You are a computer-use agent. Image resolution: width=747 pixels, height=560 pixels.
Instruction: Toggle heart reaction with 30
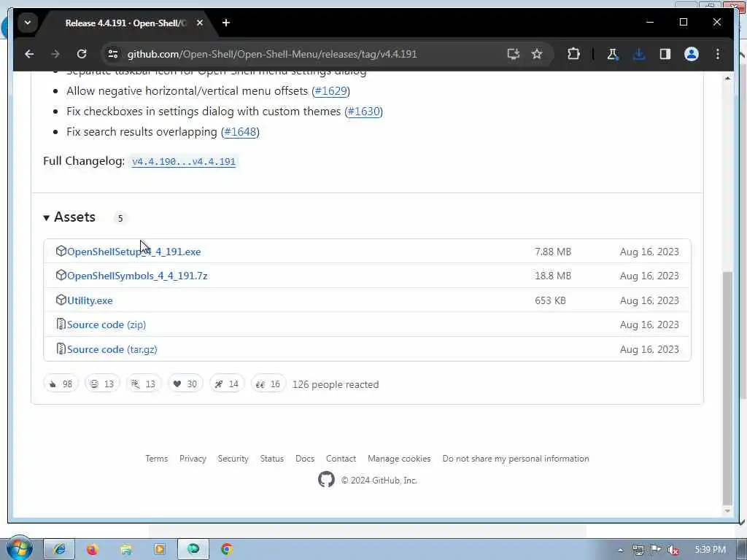pos(185,384)
